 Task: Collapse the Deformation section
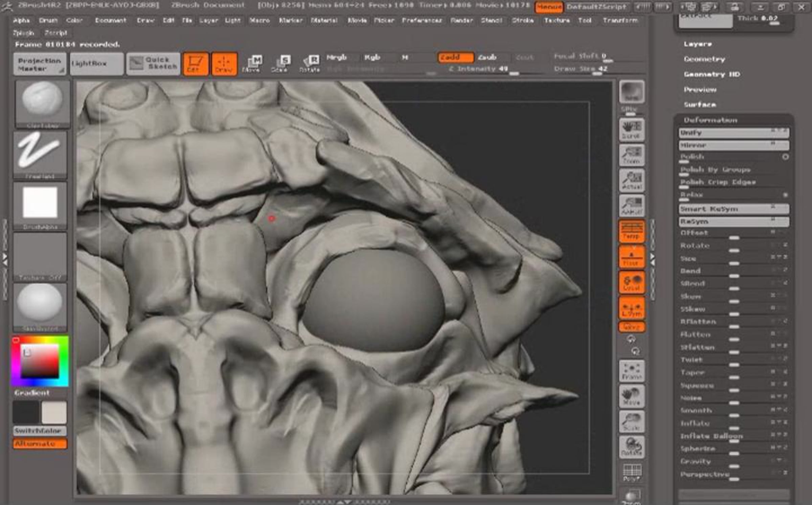tap(710, 120)
